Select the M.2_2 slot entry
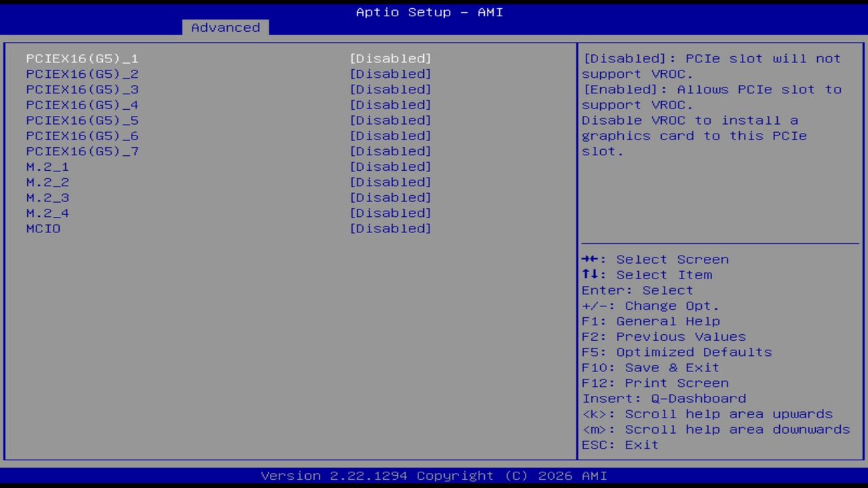868x488 pixels. pos(47,182)
